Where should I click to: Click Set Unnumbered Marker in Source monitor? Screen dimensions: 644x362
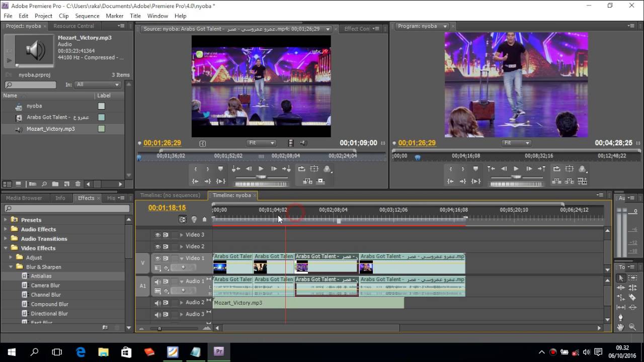point(220,169)
